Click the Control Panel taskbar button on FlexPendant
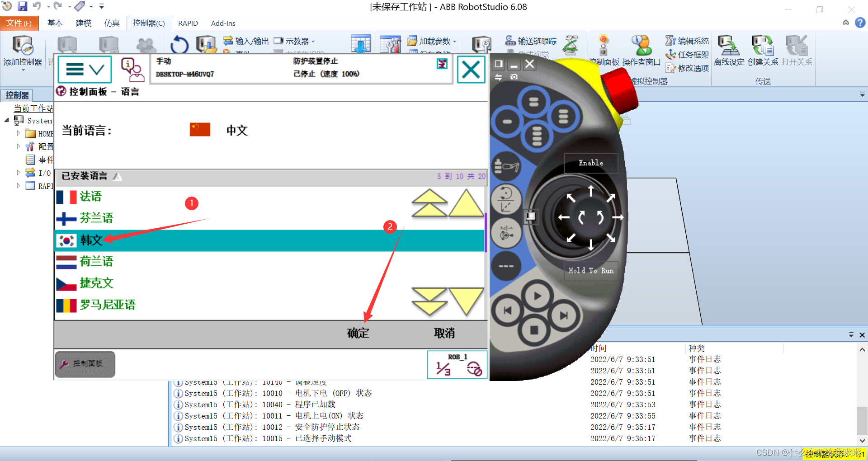868x461 pixels. (85, 364)
